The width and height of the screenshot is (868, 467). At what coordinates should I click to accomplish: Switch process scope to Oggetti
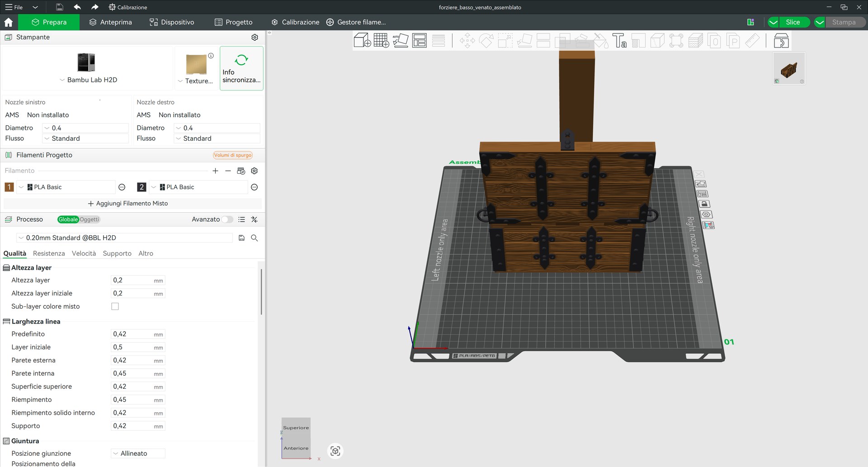coord(90,219)
